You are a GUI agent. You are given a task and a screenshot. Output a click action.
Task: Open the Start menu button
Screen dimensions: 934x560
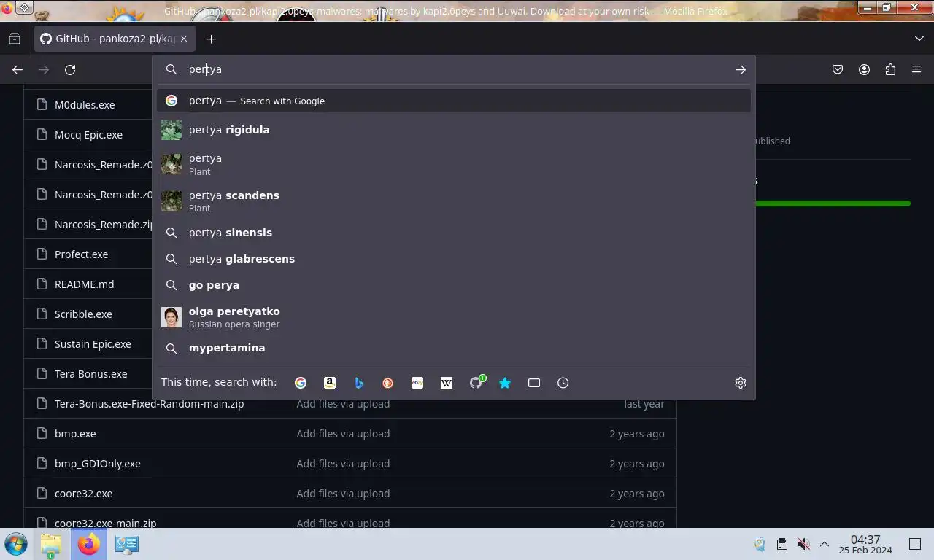tap(15, 544)
